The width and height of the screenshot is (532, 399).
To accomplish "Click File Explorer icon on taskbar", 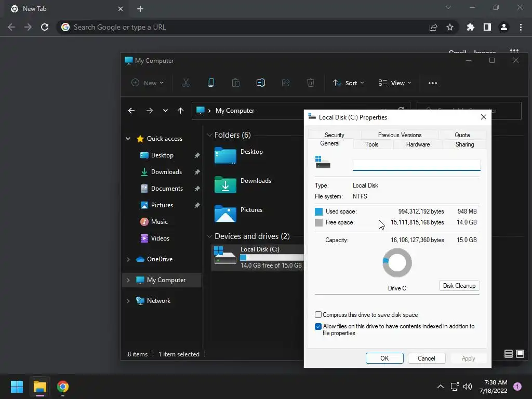I will [39, 387].
